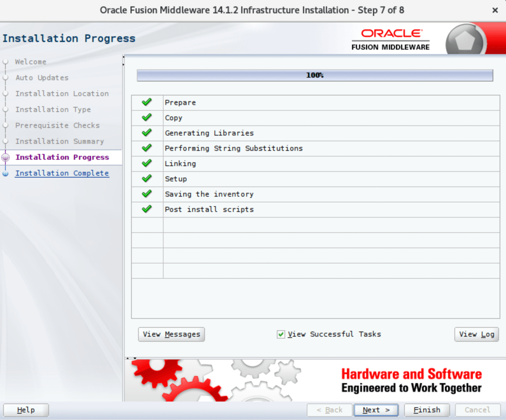Select the Saving the inventory text
Viewport: 506px width, 420px height.
point(209,194)
